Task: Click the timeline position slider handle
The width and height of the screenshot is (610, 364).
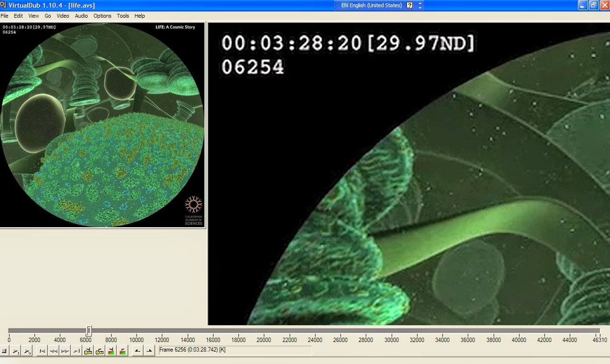Action: click(89, 331)
